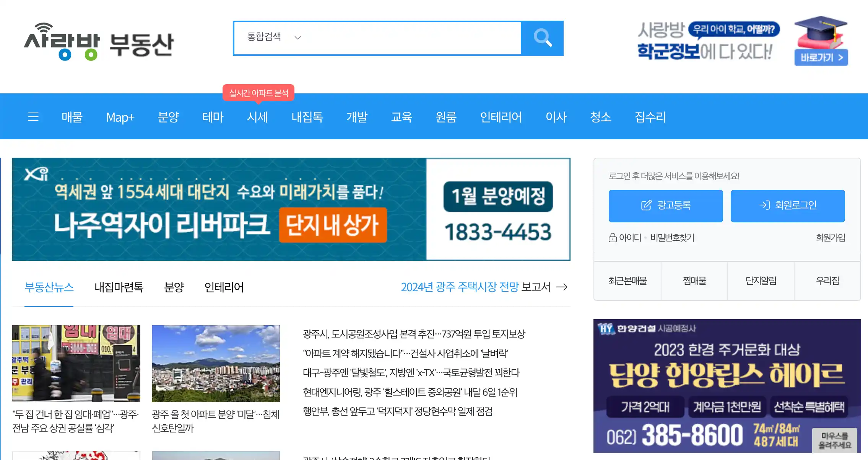Image resolution: width=868 pixels, height=460 pixels.
Task: Click the search magnifier icon
Action: coord(543,38)
